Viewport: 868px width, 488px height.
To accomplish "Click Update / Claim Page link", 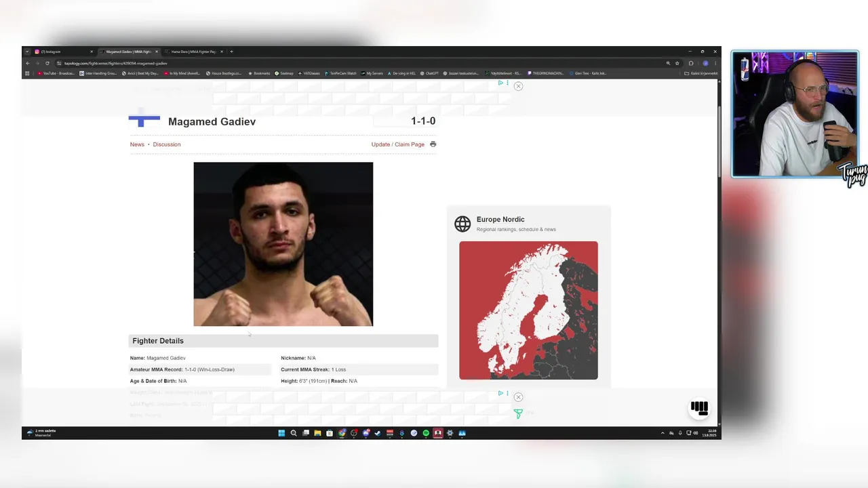I will tap(398, 144).
